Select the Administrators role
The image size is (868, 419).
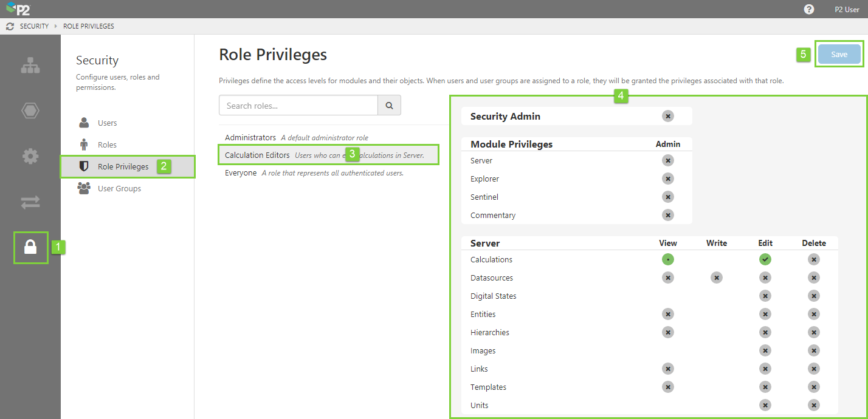tap(250, 138)
